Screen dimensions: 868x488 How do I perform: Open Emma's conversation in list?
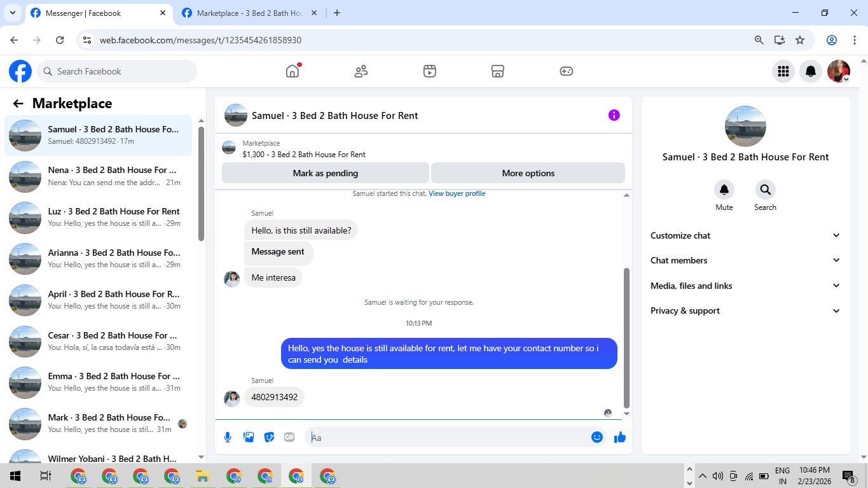99,382
